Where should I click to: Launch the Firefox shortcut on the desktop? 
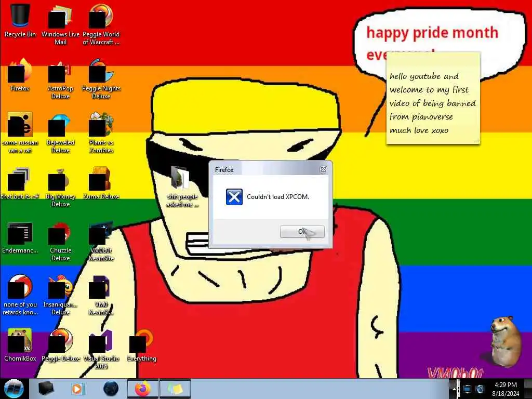point(20,75)
